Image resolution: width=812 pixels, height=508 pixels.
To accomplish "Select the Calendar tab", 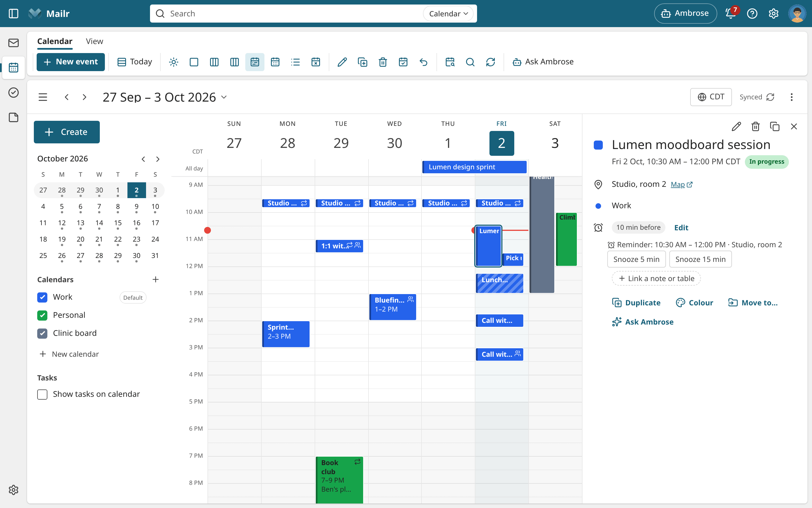I will point(55,41).
